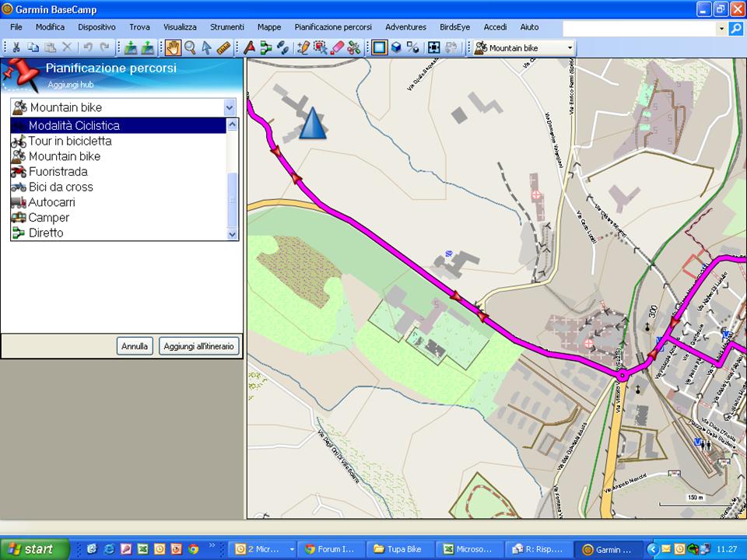
Task: Open the Modifica menu
Action: point(50,27)
